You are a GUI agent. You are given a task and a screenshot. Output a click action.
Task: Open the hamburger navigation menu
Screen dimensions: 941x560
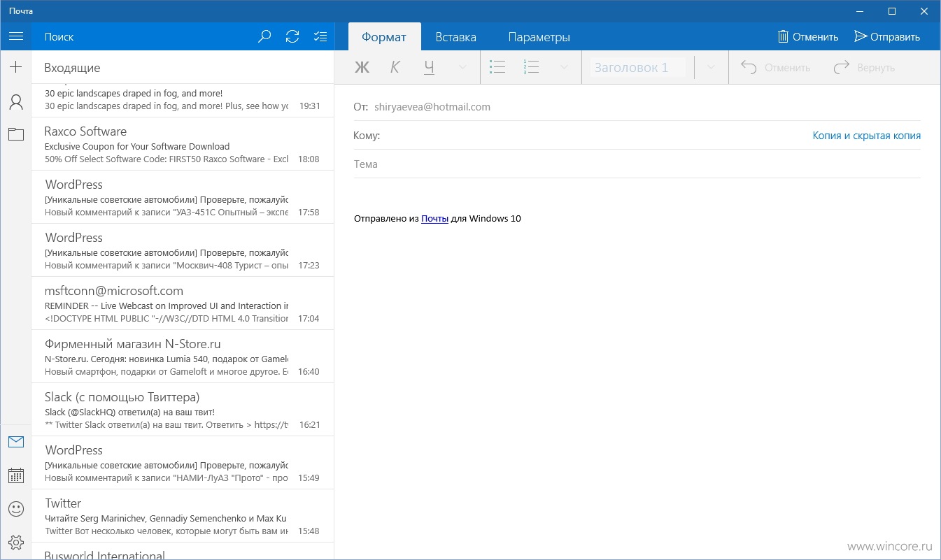point(16,36)
